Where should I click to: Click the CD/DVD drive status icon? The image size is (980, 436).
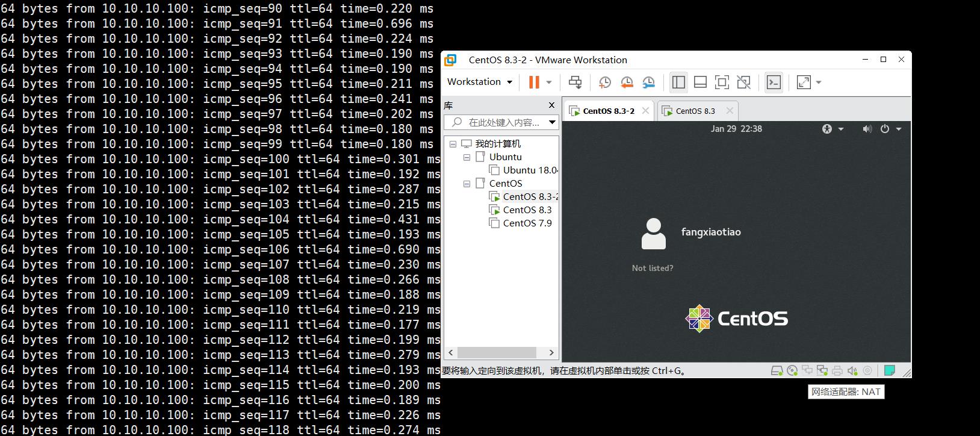792,370
